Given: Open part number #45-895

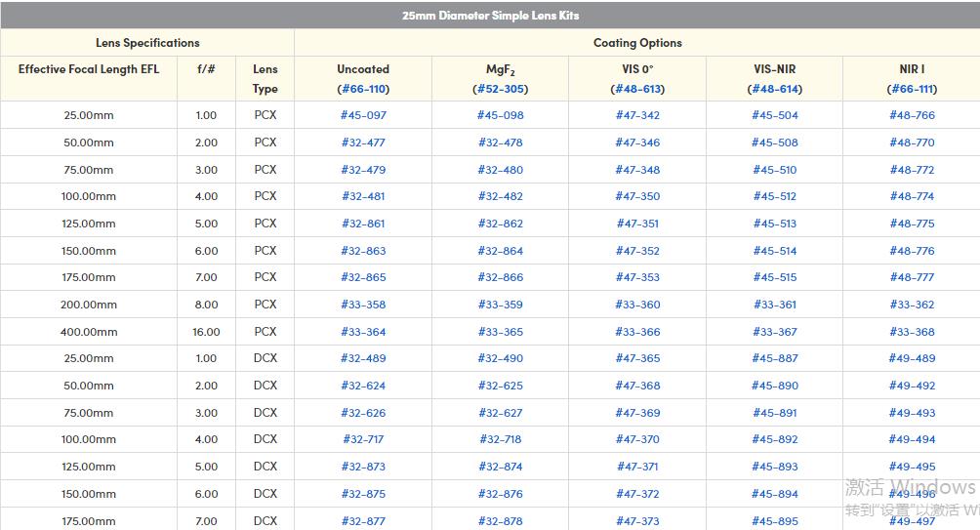Looking at the screenshot, I should (x=775, y=521).
